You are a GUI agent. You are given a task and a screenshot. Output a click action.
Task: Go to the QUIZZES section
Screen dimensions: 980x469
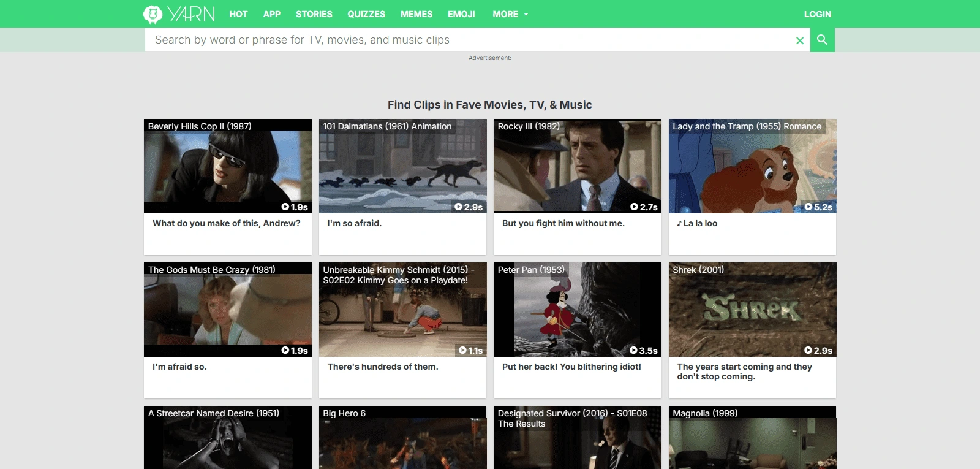(x=366, y=14)
